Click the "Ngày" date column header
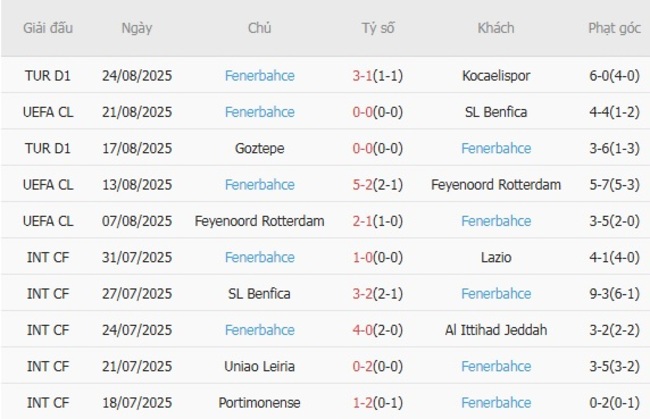 coord(137,28)
